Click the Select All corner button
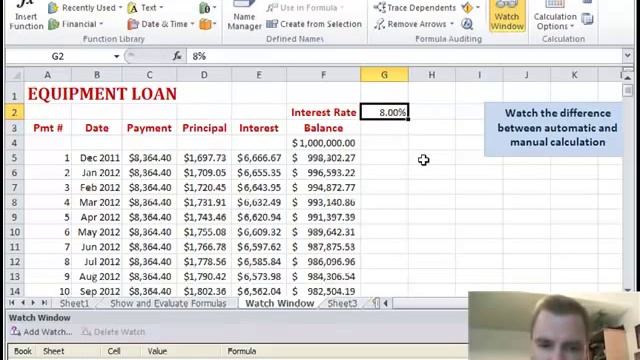The width and height of the screenshot is (640, 360). tap(15, 75)
